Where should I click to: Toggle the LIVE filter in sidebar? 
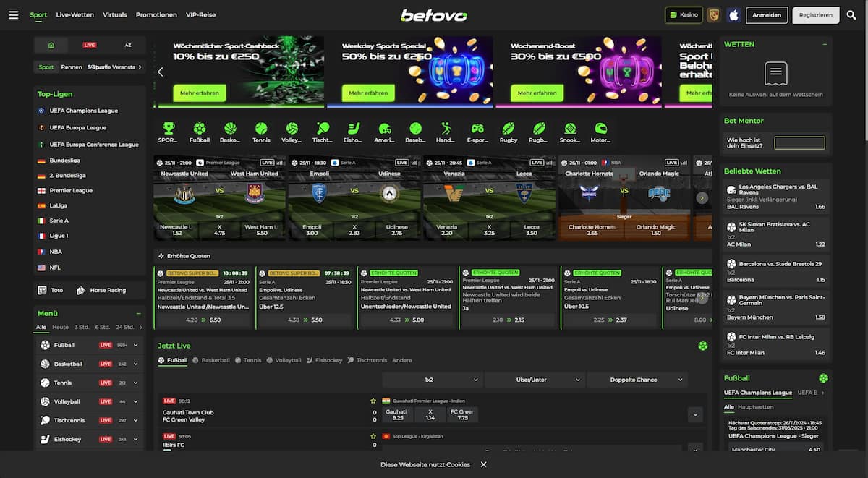90,45
